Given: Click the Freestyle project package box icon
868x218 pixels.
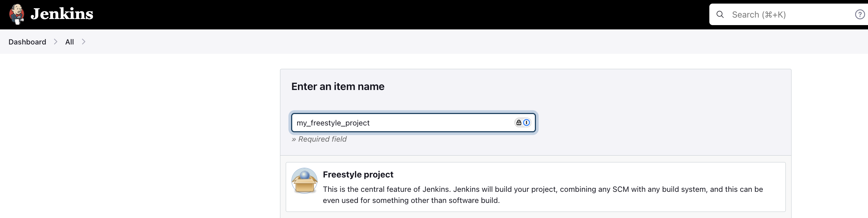Looking at the screenshot, I should coord(304,181).
